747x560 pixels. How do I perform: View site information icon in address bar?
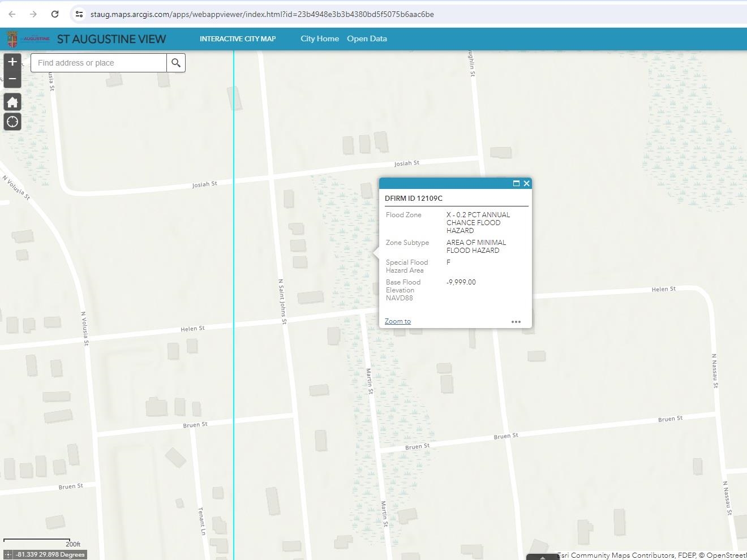79,14
